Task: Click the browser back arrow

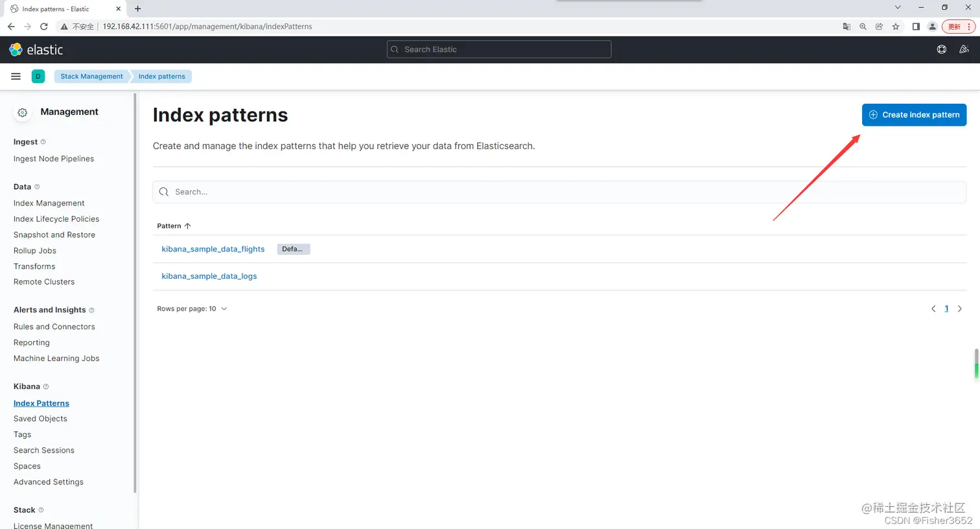Action: point(11,27)
